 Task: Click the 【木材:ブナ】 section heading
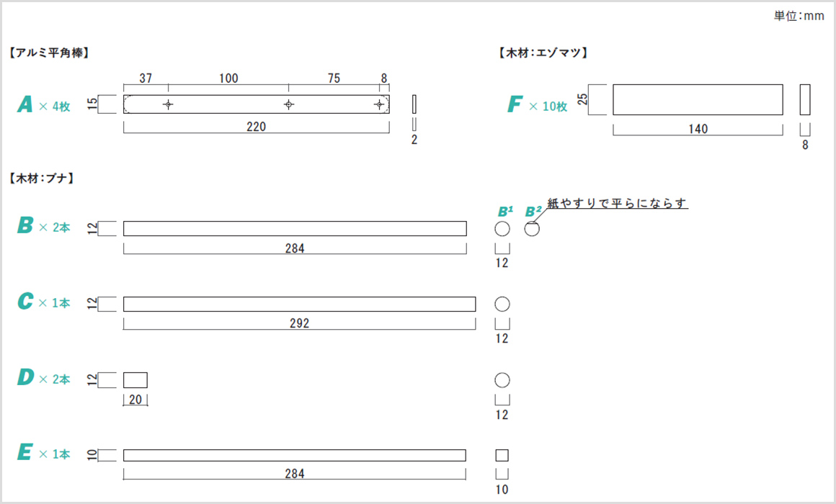pyautogui.click(x=42, y=178)
